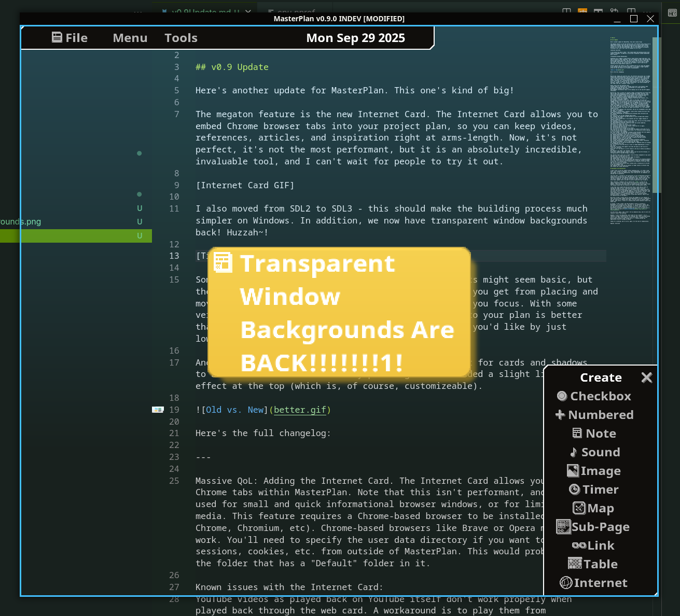Viewport: 680px width, 616px height.
Task: Close the Create panel
Action: 646,377
